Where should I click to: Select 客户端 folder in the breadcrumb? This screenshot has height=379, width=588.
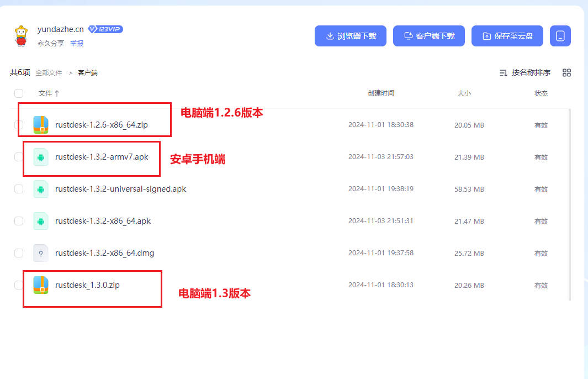pos(87,73)
